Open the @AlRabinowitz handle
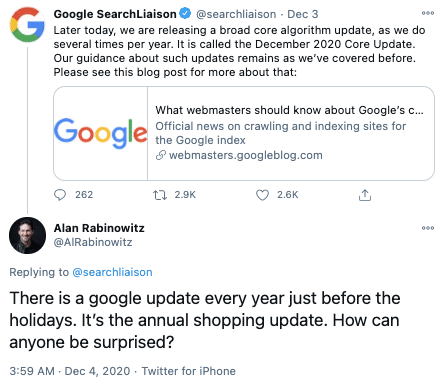This screenshot has height=389, width=445. (93, 242)
